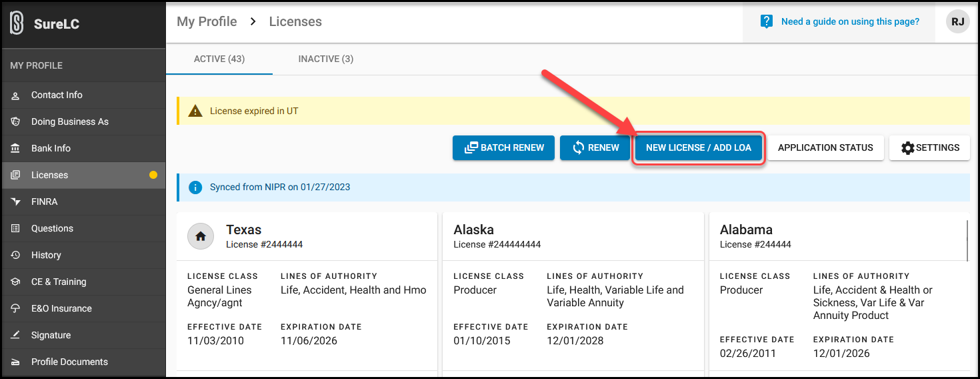The height and width of the screenshot is (379, 980).
Task: Click the Texas home state icon
Action: click(201, 236)
